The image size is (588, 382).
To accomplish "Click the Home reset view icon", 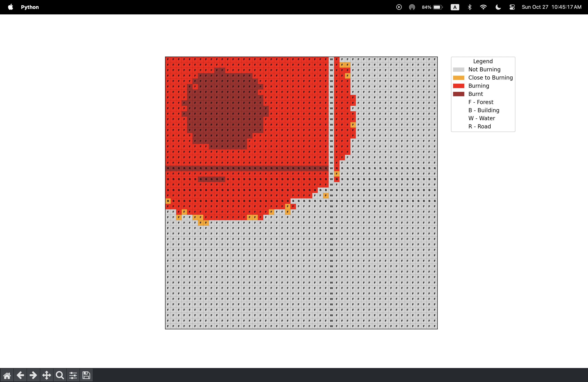I will click(7, 375).
